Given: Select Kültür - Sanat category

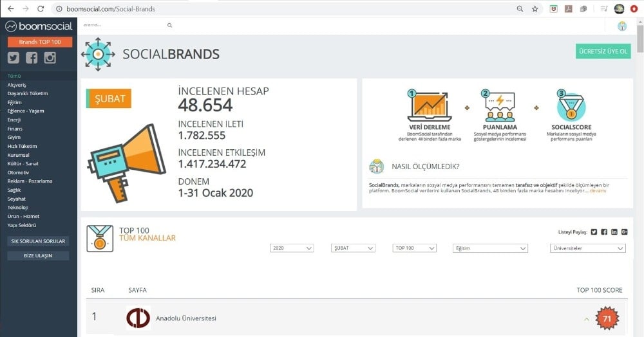Looking at the screenshot, I should (x=23, y=163).
